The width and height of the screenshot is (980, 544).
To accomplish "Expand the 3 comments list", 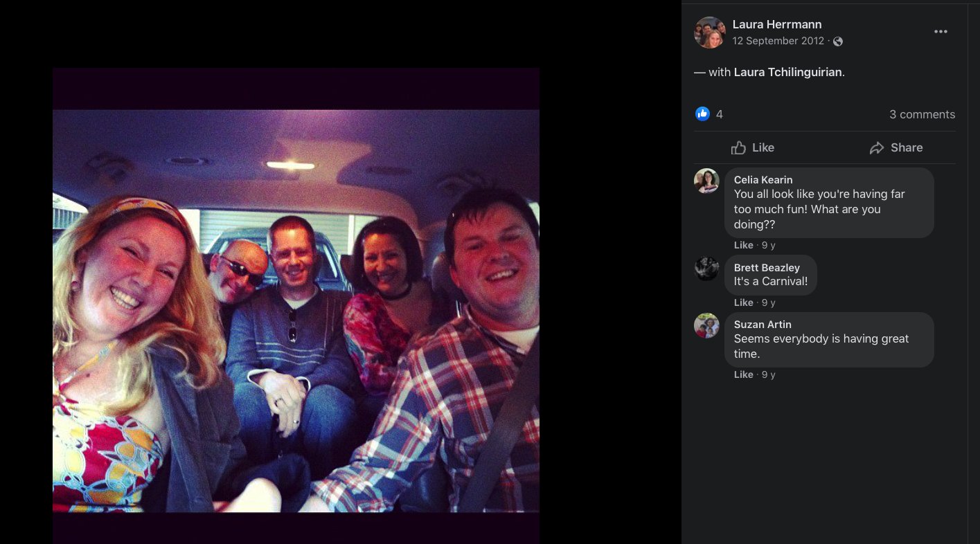I will tap(922, 114).
